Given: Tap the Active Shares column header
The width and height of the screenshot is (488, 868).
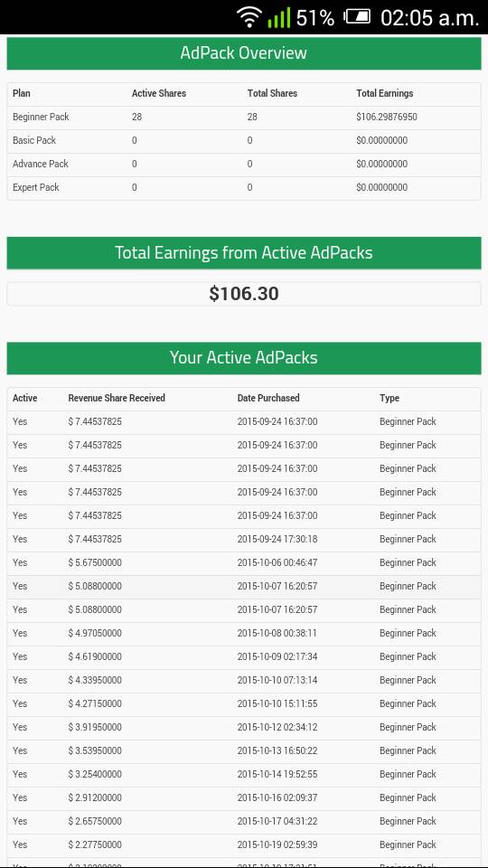Looking at the screenshot, I should coord(159,93).
